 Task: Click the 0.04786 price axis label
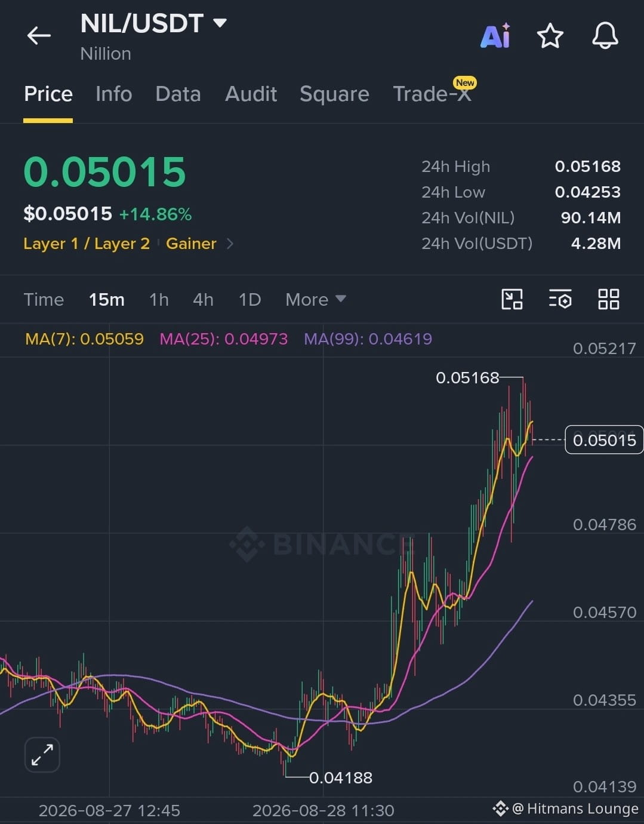604,525
